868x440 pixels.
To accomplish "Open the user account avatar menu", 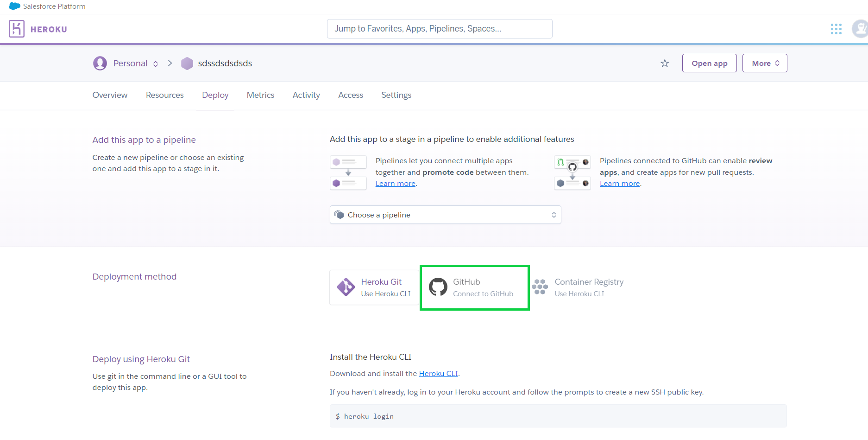I will click(860, 29).
